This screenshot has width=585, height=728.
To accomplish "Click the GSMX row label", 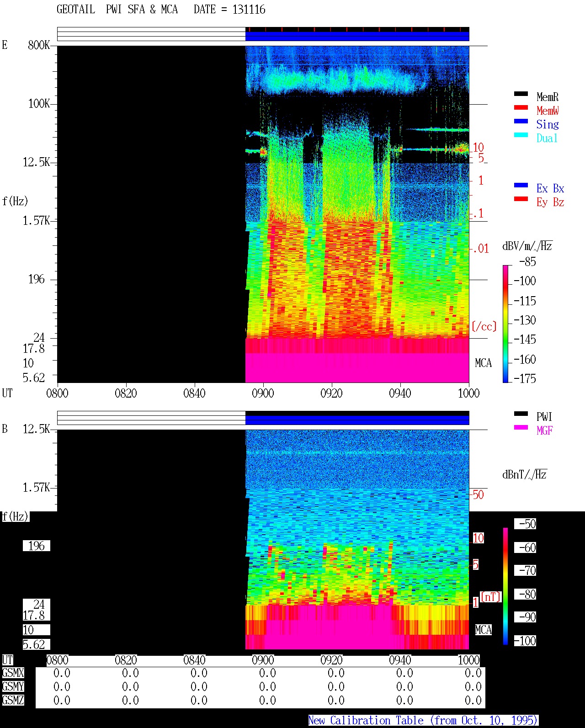I will pos(13,673).
